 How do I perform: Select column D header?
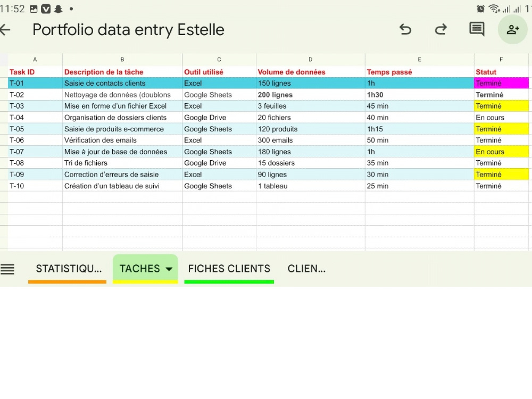(x=311, y=60)
